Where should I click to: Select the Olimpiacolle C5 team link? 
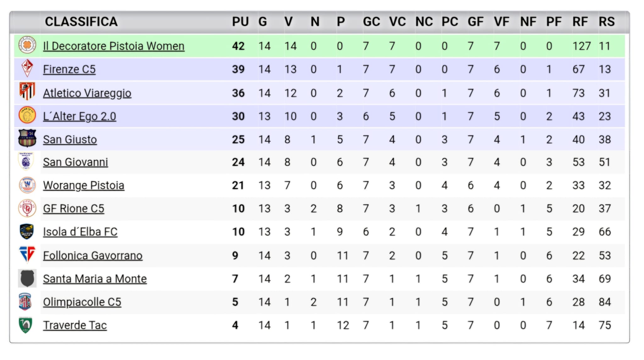(x=82, y=302)
